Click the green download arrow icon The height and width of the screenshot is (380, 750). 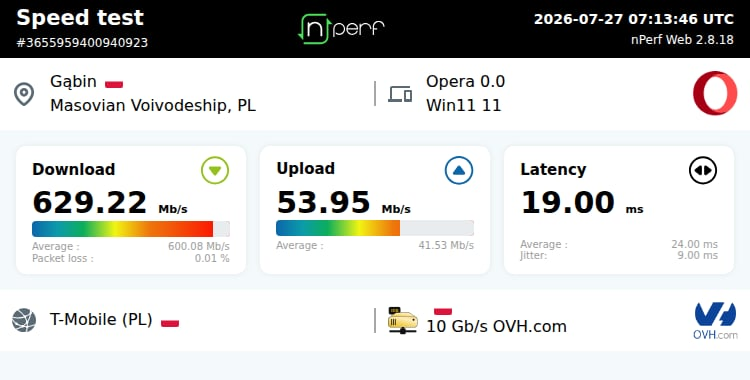click(x=215, y=170)
